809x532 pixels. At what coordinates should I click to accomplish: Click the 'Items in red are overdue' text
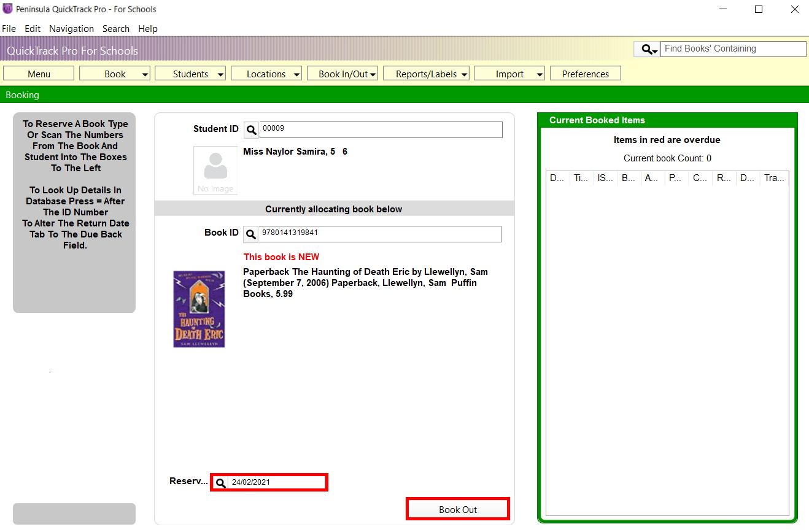coord(667,140)
